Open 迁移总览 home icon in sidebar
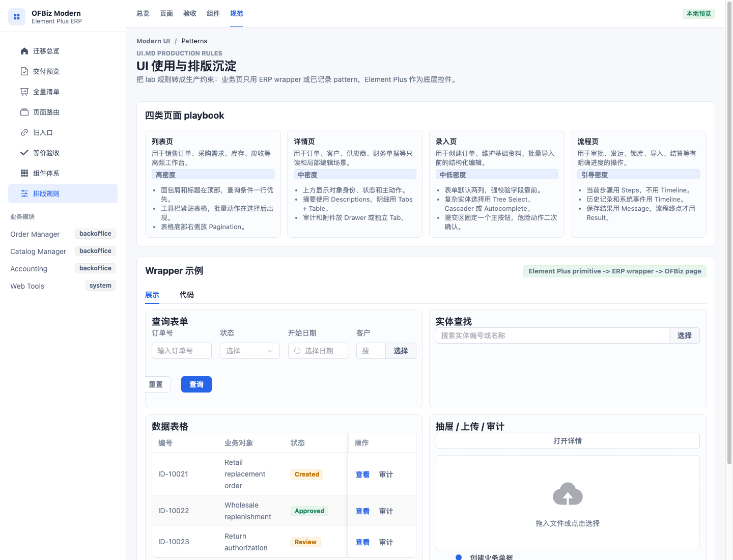 [x=24, y=51]
